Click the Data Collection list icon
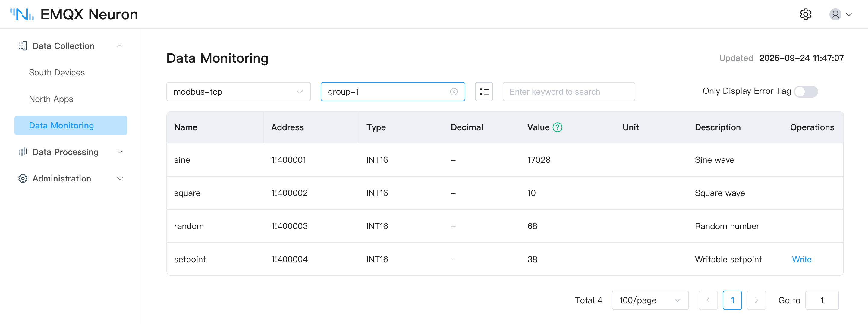 click(23, 46)
